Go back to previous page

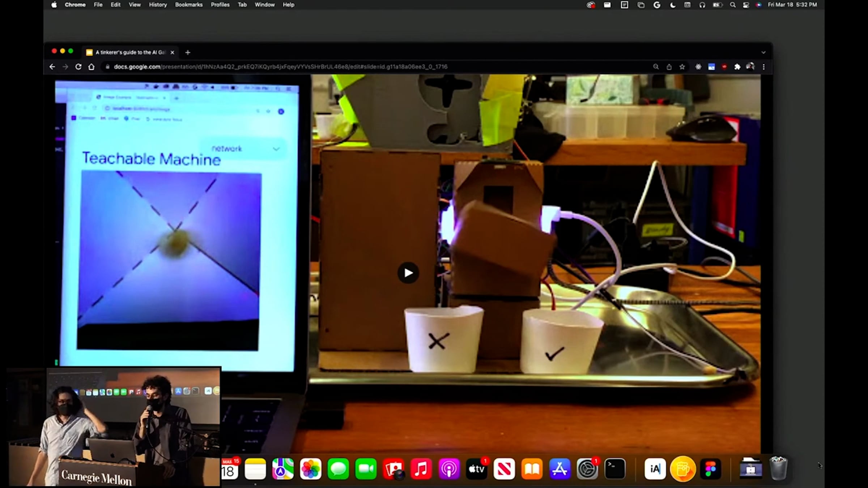[x=52, y=67]
